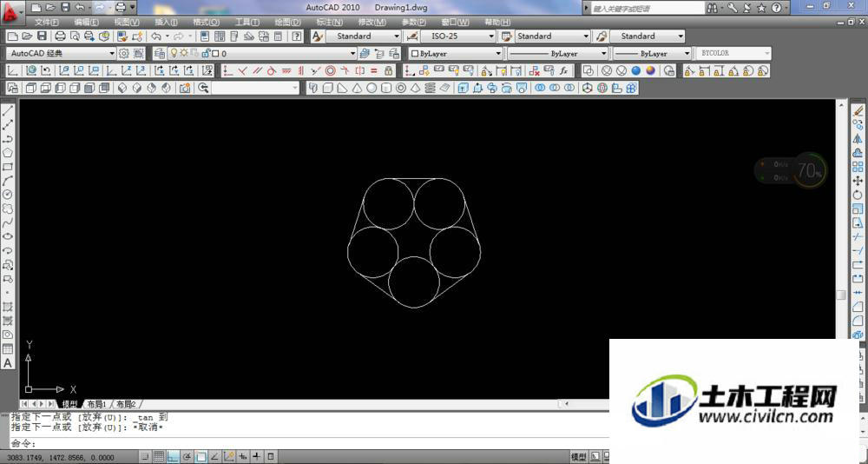Click the Zoom previous icon

pos(203,88)
